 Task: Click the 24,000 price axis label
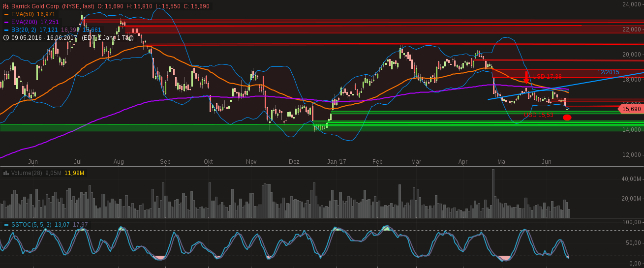(x=632, y=4)
